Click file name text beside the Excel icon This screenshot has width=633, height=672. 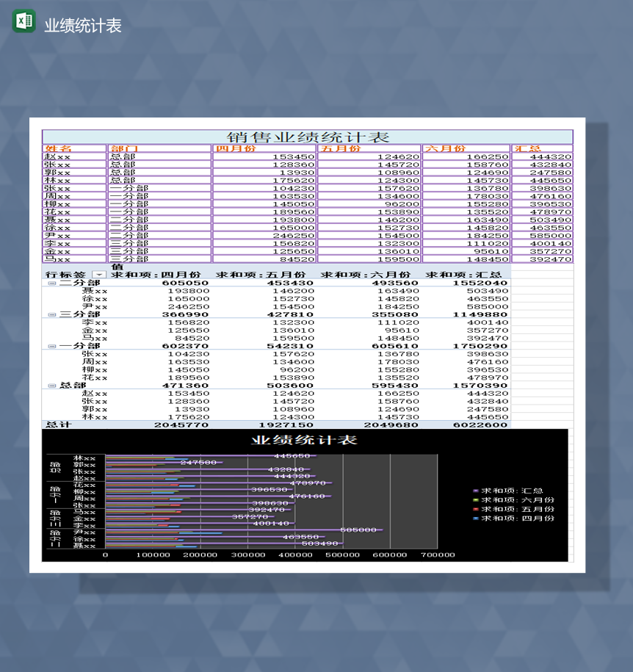click(83, 26)
